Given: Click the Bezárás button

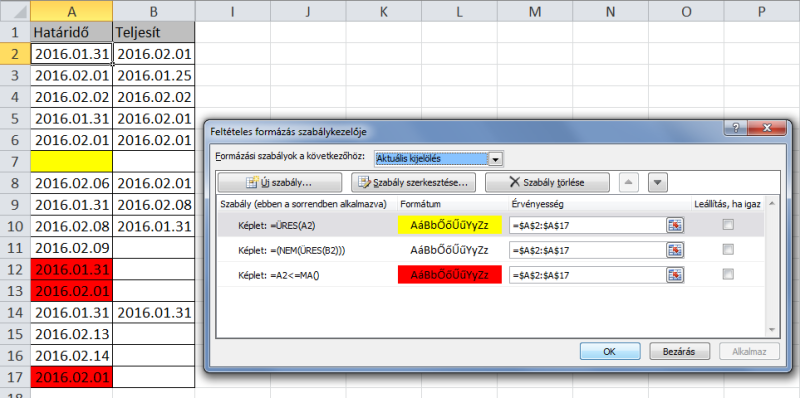Looking at the screenshot, I should tap(680, 351).
